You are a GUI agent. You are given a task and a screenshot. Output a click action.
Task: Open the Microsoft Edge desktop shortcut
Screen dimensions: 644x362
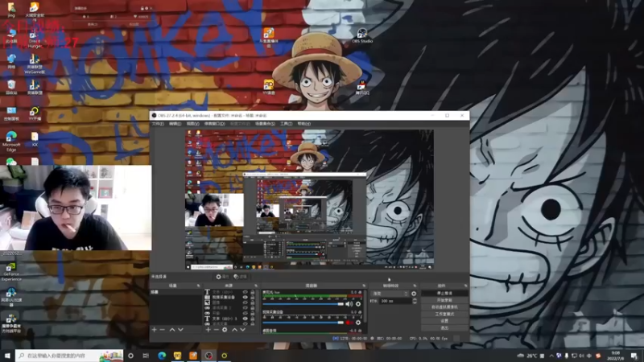click(11, 141)
